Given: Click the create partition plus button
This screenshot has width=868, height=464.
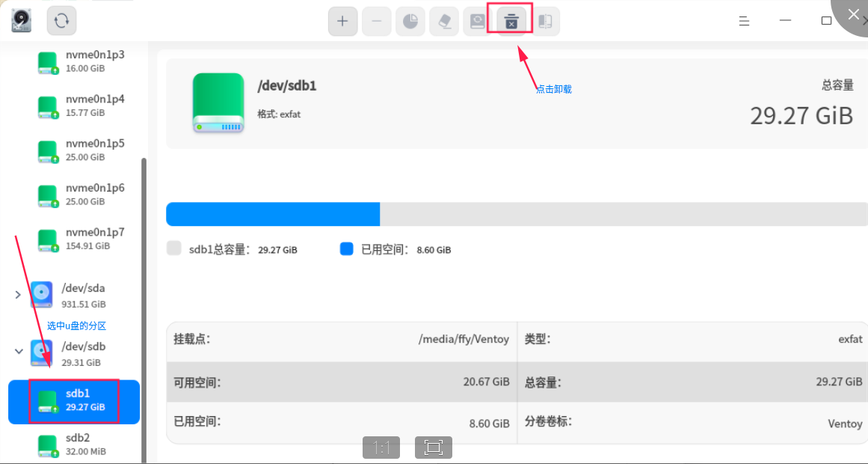Looking at the screenshot, I should pos(342,22).
